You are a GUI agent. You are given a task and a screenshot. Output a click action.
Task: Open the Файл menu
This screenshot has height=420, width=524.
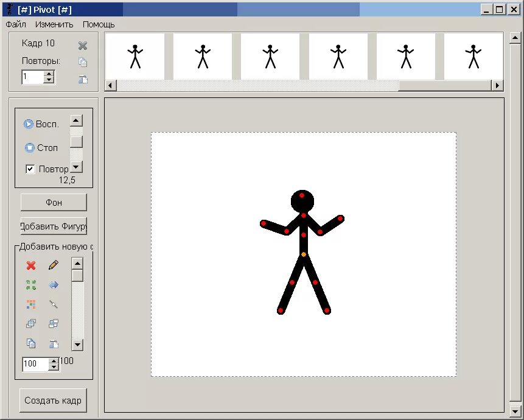[16, 24]
